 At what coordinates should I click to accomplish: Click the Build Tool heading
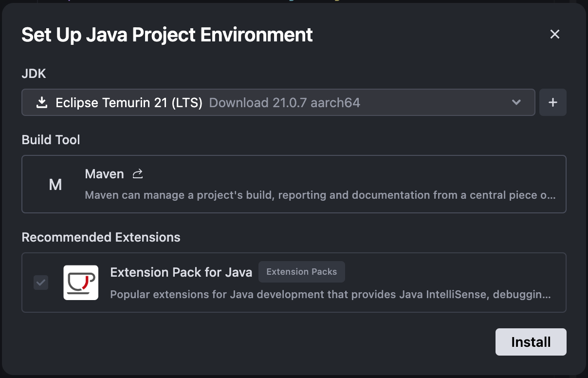point(51,140)
